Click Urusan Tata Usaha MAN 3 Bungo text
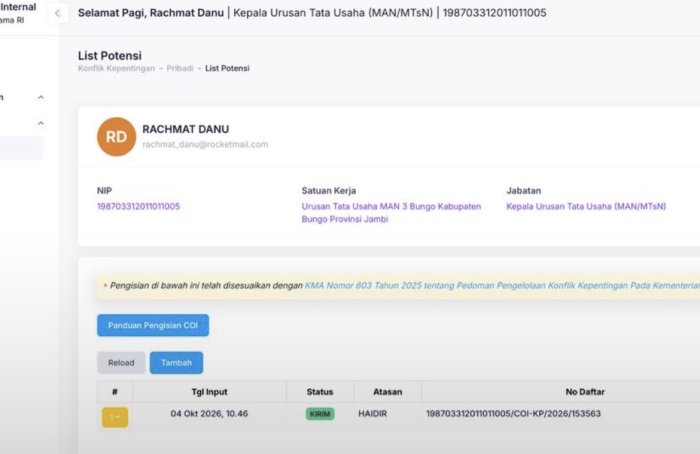Screen dimensions: 700x454 (391, 212)
